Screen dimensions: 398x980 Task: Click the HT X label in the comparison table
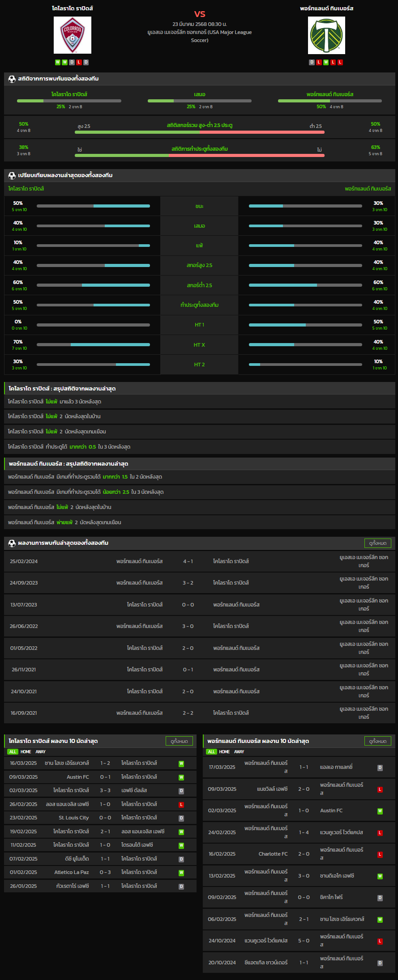(200, 345)
